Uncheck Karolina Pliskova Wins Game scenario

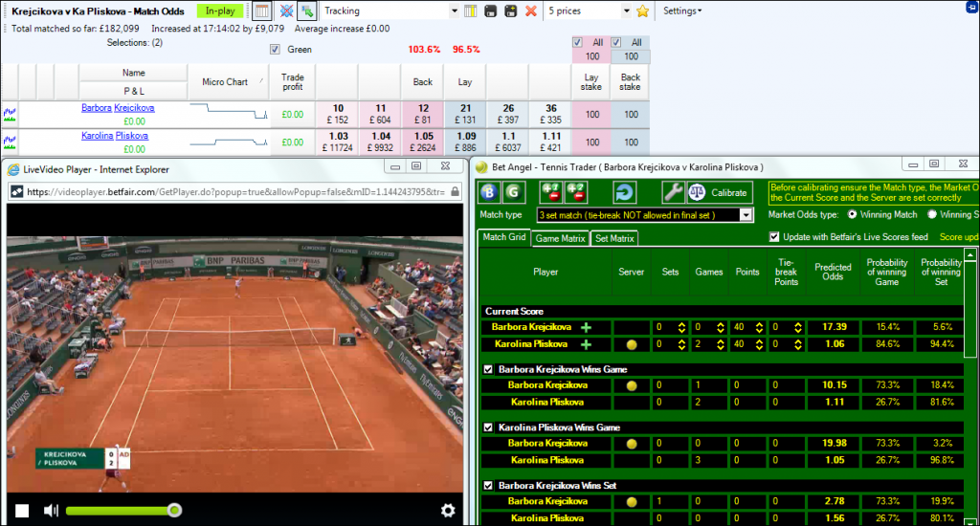[x=488, y=427]
